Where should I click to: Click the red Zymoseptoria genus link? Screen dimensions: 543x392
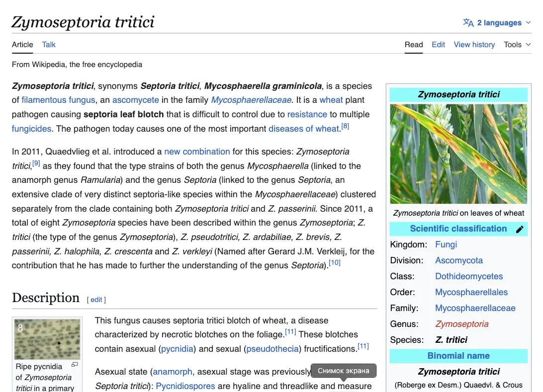461,324
